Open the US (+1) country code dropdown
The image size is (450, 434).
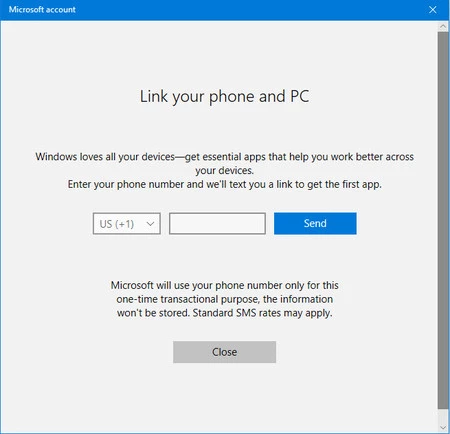pyautogui.click(x=127, y=224)
